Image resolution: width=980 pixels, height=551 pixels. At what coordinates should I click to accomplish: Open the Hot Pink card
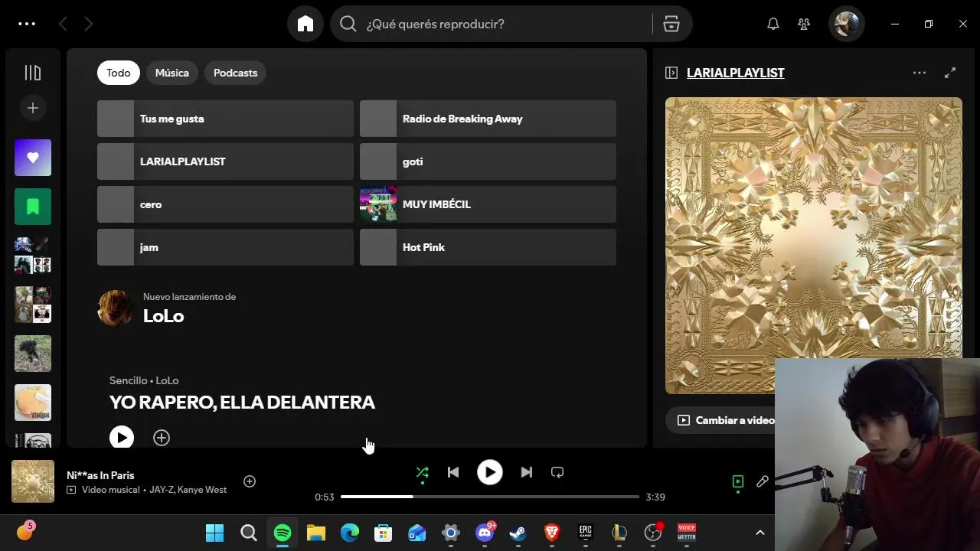[x=488, y=247]
